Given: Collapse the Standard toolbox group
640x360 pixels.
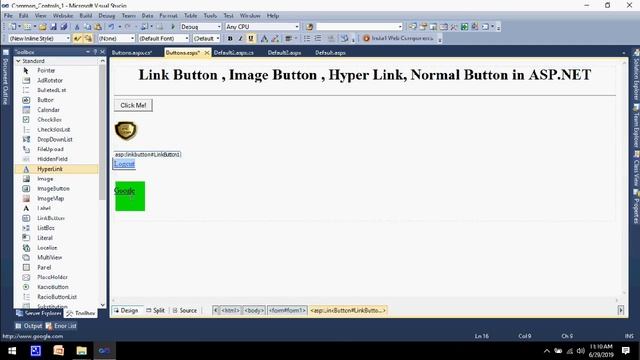Looking at the screenshot, I should 18,61.
